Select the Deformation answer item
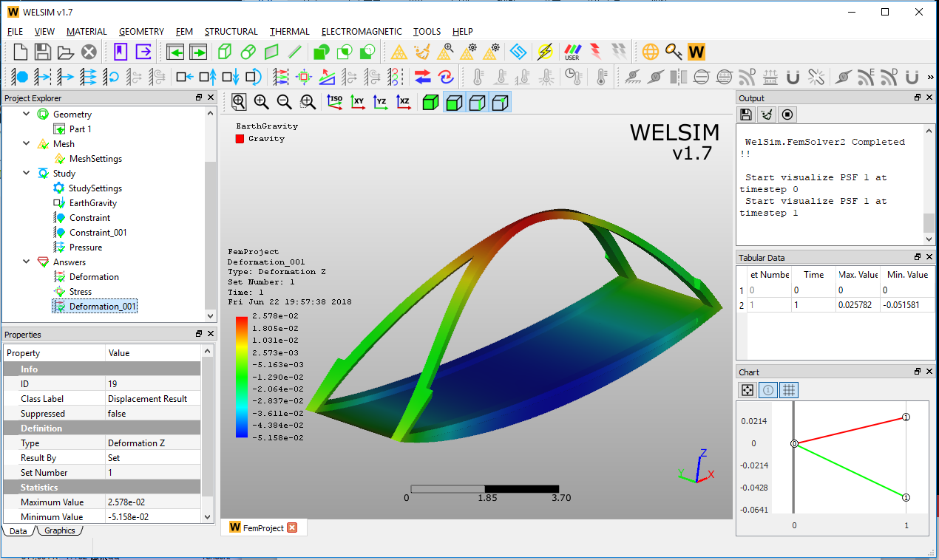939x560 pixels. coord(94,276)
